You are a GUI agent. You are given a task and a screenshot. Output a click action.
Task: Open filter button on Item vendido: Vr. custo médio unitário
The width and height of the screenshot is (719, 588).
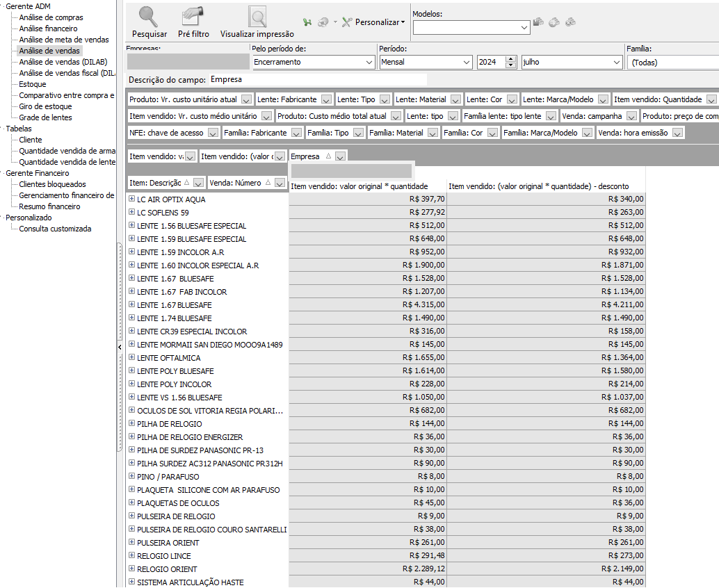(266, 116)
